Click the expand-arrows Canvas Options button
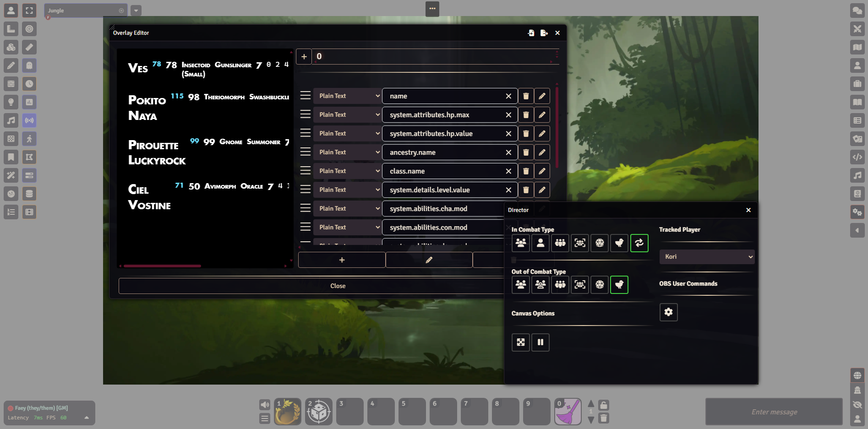This screenshot has height=429, width=868. click(x=521, y=342)
